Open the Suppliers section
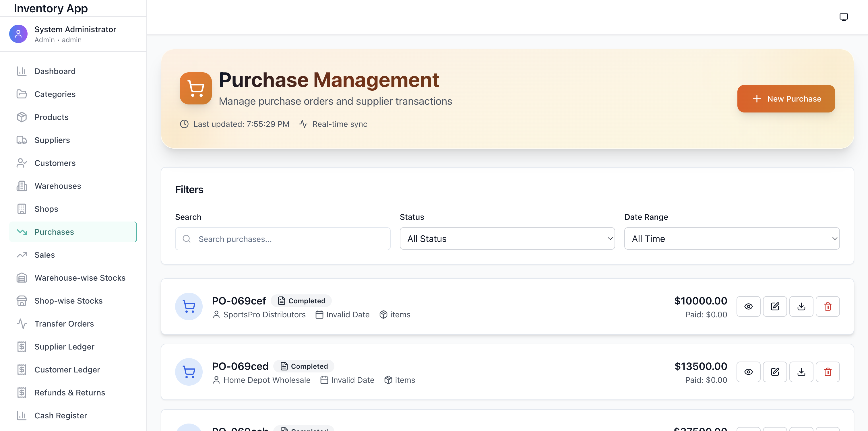 (x=73, y=140)
